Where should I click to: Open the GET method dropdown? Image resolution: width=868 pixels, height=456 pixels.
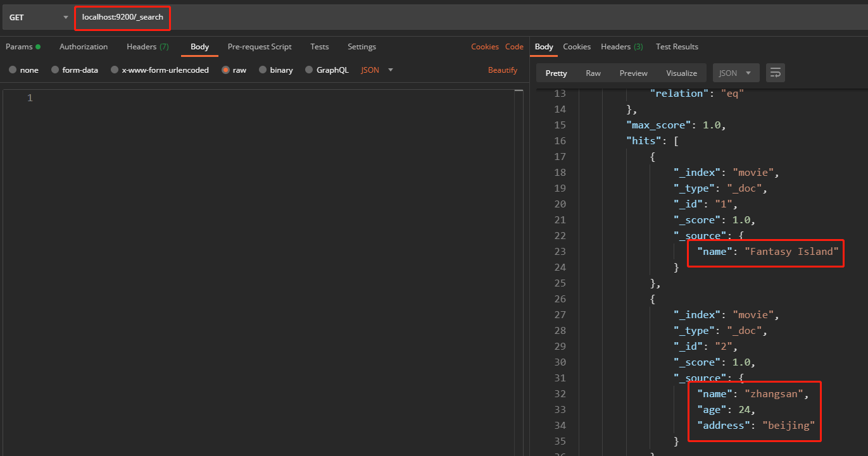[38, 18]
